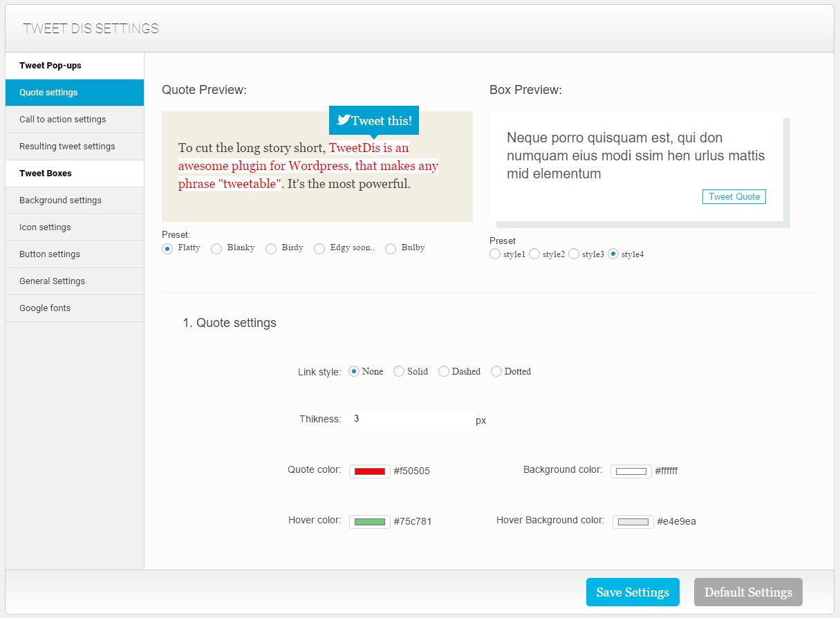The height and width of the screenshot is (618, 840).
Task: Select box preset style1
Action: (495, 254)
